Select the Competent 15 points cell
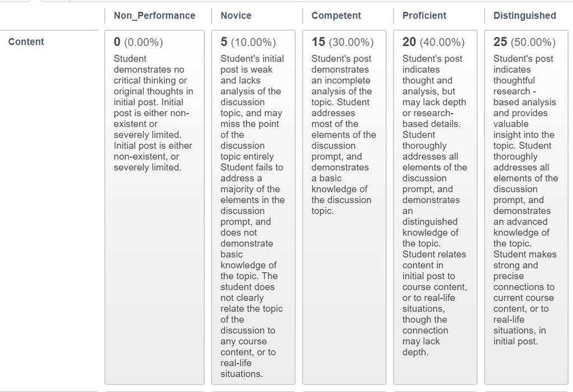The height and width of the screenshot is (392, 573). click(344, 207)
